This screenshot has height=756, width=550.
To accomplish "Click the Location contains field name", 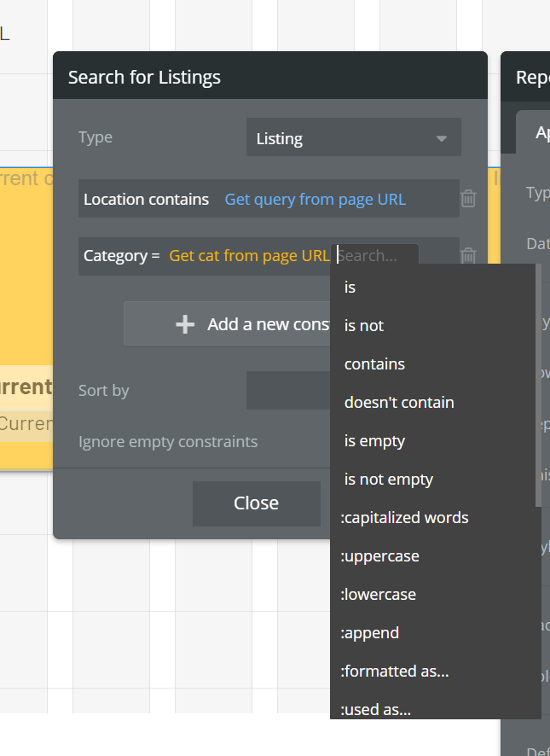I will (x=146, y=200).
